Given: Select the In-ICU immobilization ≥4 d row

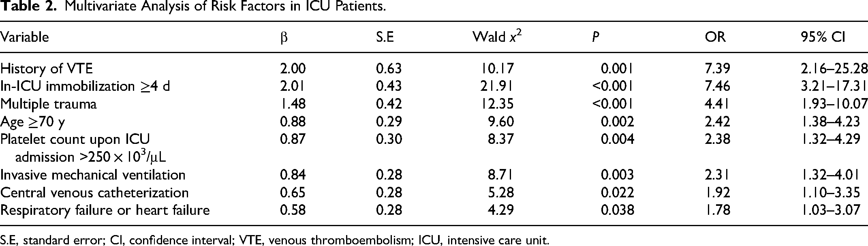Looking at the screenshot, I should pos(434,86).
